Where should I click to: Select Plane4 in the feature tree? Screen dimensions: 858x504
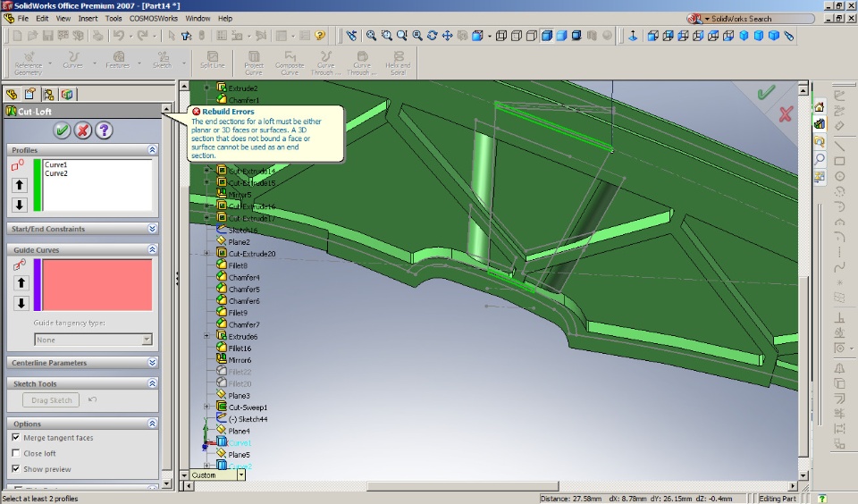[x=239, y=431]
